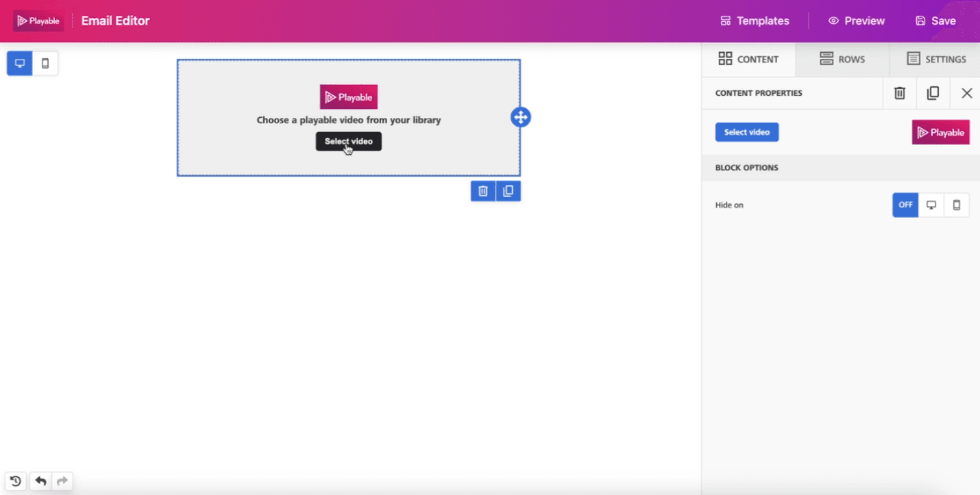
Task: Click the 'Hide on' label
Action: pyautogui.click(x=729, y=205)
